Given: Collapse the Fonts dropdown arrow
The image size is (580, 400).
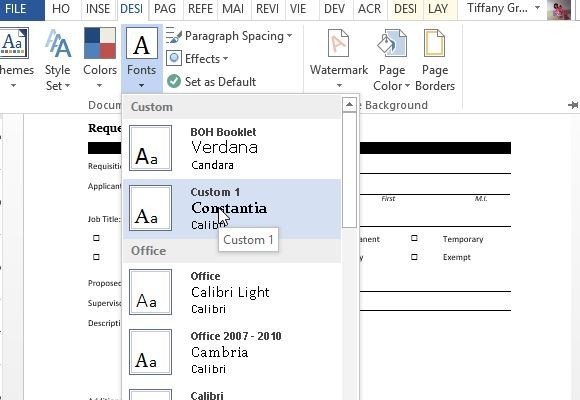Looking at the screenshot, I should [x=142, y=86].
